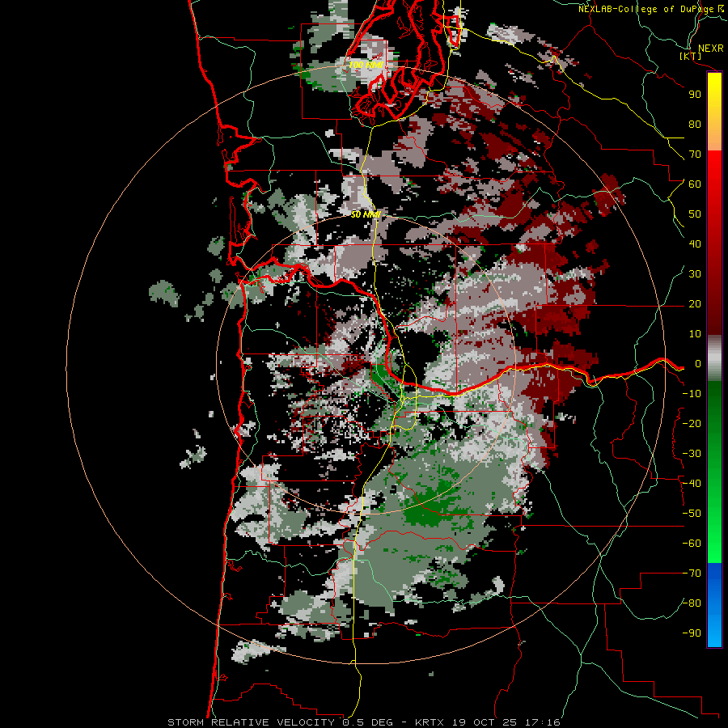Select the 0 value on velocity scale
This screenshot has width=728, height=728.
coord(697,364)
